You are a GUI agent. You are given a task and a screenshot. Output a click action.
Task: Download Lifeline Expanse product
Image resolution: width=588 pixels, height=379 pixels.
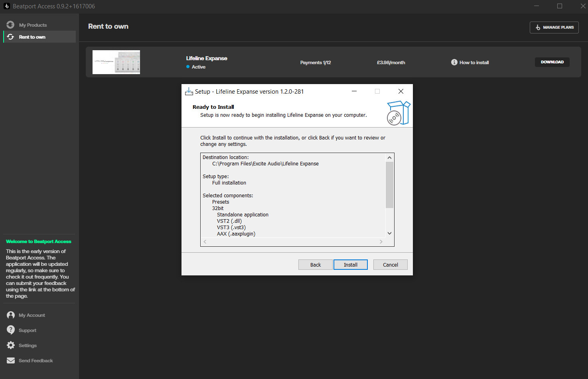click(552, 62)
